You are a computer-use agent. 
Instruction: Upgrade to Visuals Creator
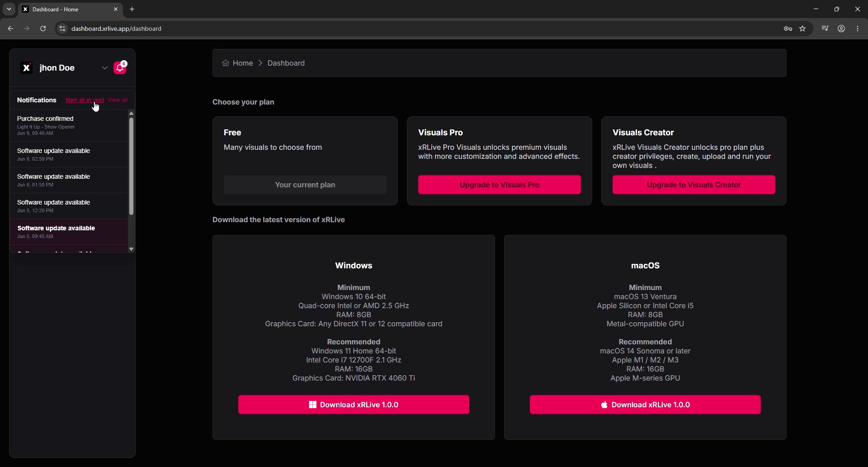click(694, 185)
